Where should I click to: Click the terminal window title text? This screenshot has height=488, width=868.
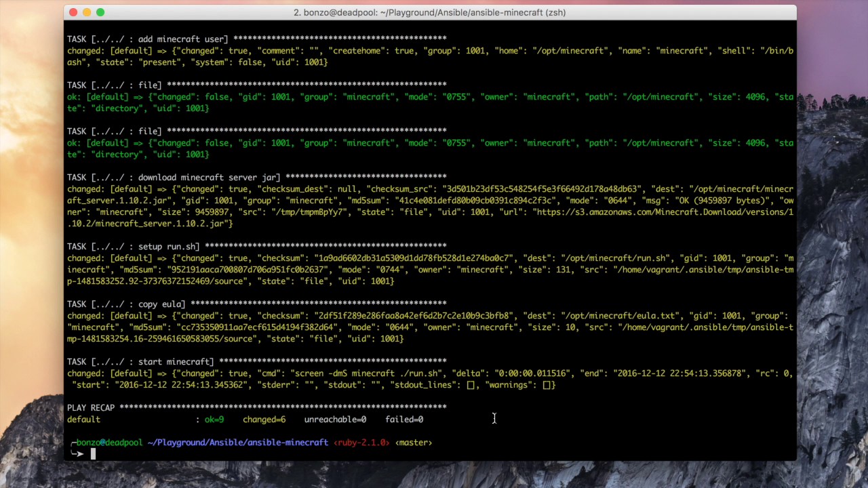pyautogui.click(x=430, y=12)
